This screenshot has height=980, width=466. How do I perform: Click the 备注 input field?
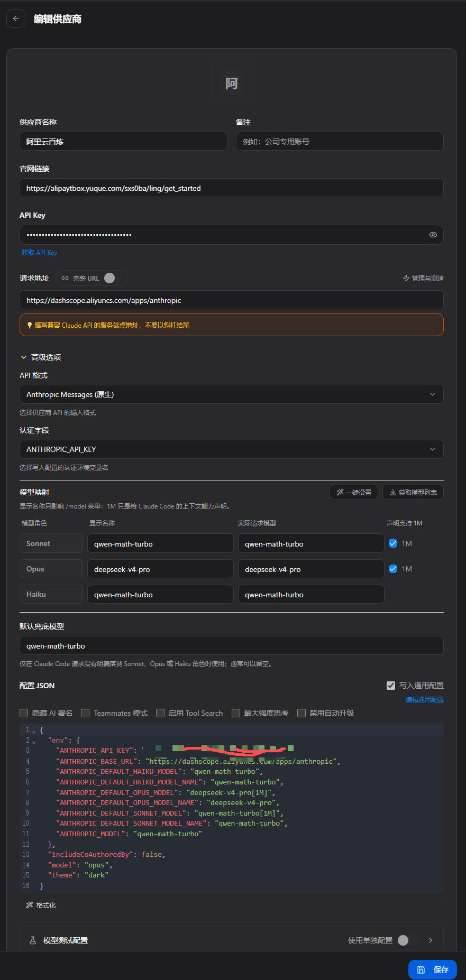(x=340, y=142)
